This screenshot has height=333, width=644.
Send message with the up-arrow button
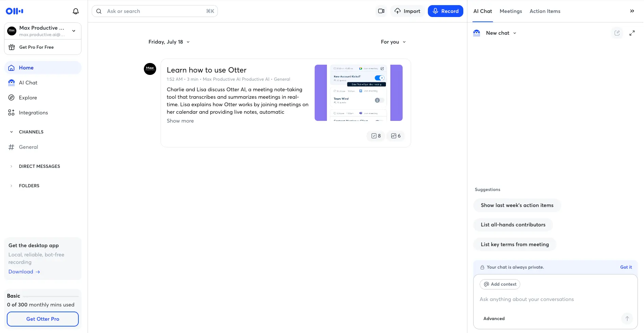point(627,319)
